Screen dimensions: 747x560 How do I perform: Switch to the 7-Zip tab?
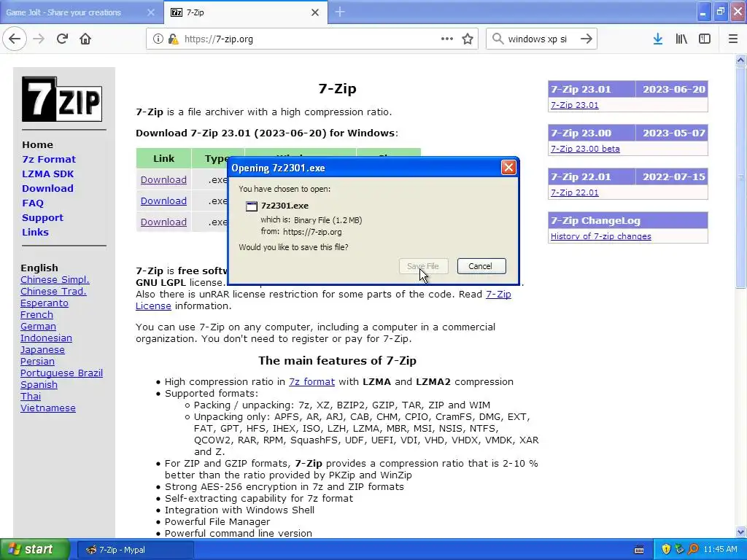[x=246, y=12]
